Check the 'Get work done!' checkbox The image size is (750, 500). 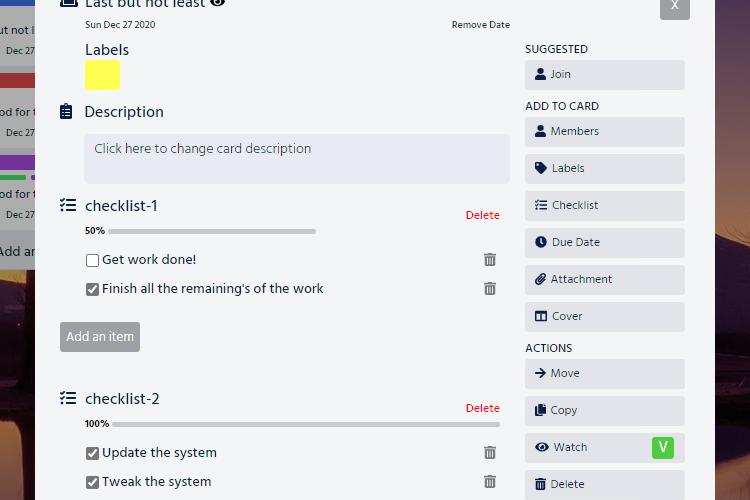tap(93, 260)
